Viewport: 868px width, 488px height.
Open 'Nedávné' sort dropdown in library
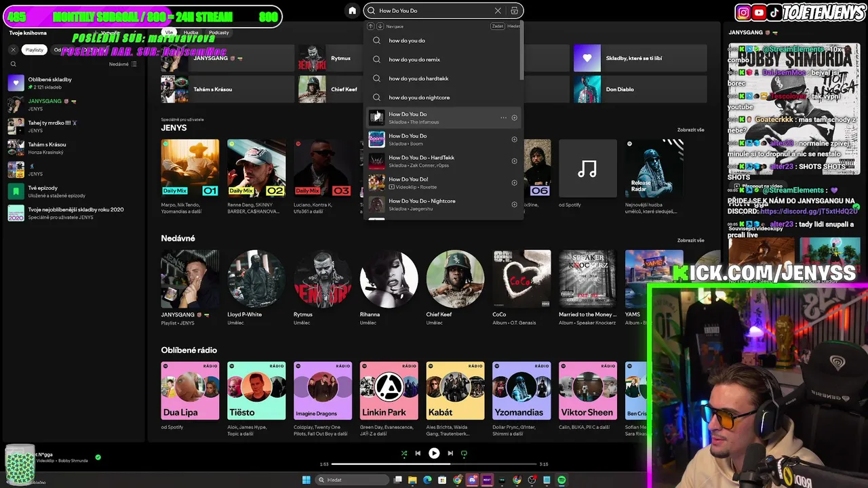pyautogui.click(x=123, y=64)
